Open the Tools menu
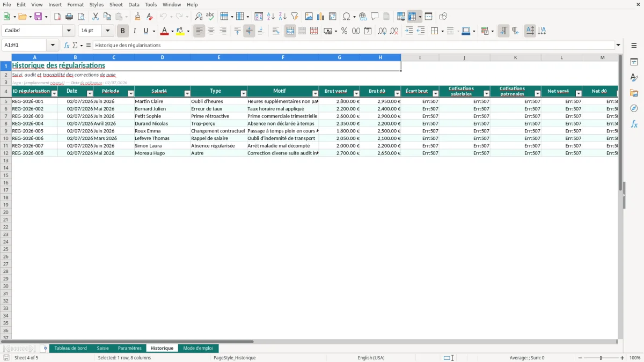 [151, 4]
